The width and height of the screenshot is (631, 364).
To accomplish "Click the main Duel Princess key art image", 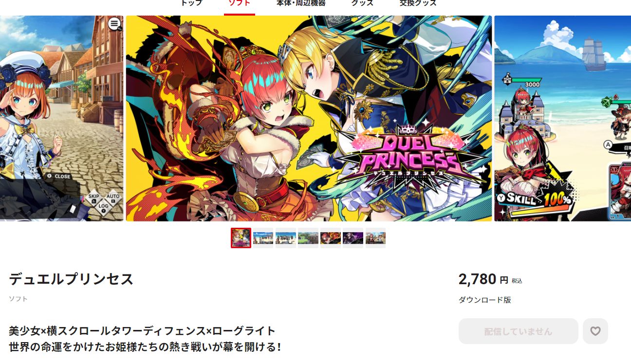I will (309, 118).
